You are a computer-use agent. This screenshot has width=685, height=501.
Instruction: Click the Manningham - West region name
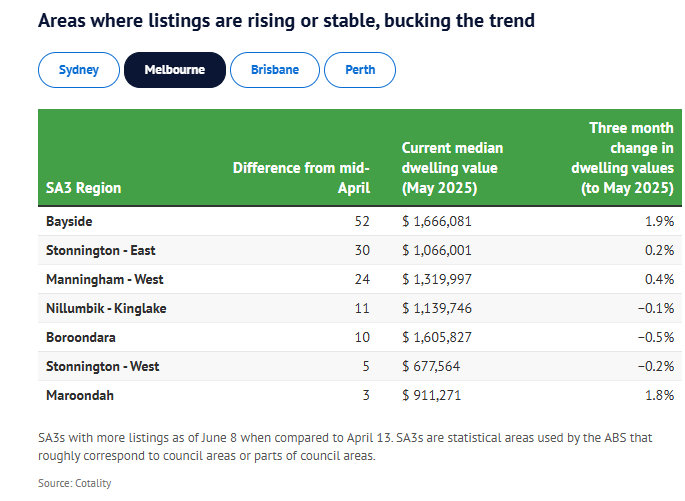click(x=104, y=279)
